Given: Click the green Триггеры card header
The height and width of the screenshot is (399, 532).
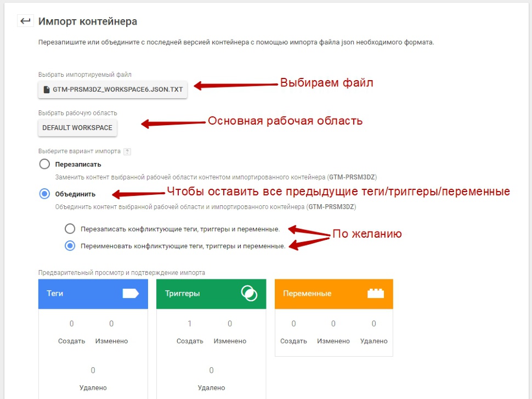Looking at the screenshot, I should tap(211, 294).
